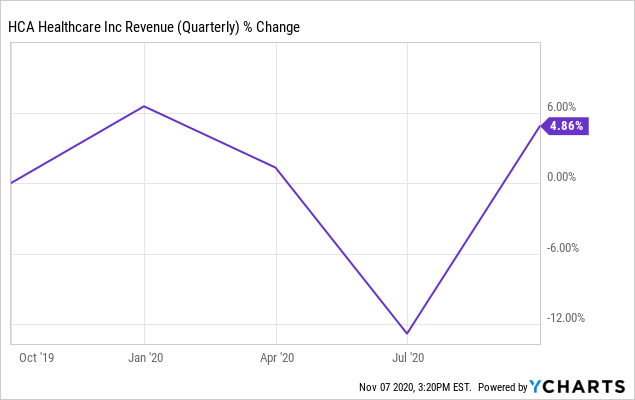
Task: Click the Apr '20 date label
Action: pos(277,357)
